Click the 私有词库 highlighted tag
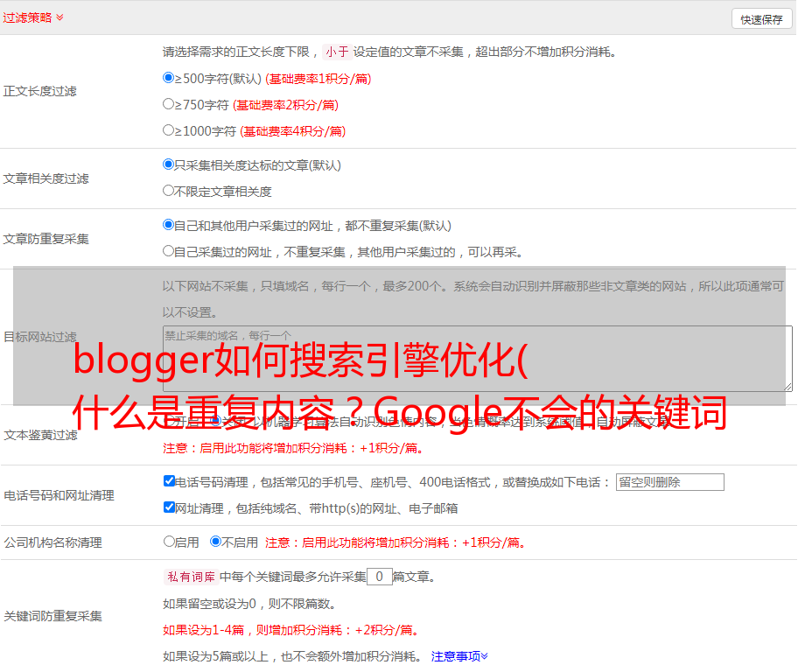 (191, 577)
